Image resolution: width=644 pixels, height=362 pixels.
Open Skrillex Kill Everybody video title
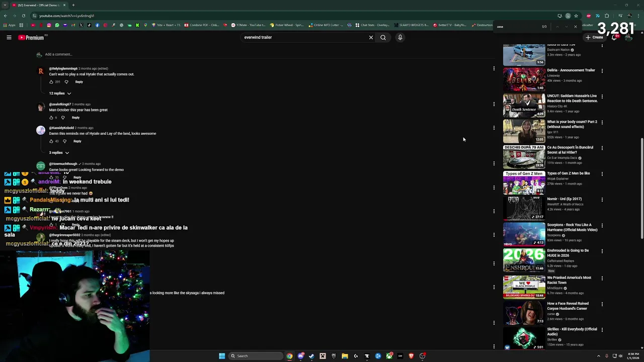[x=572, y=331]
